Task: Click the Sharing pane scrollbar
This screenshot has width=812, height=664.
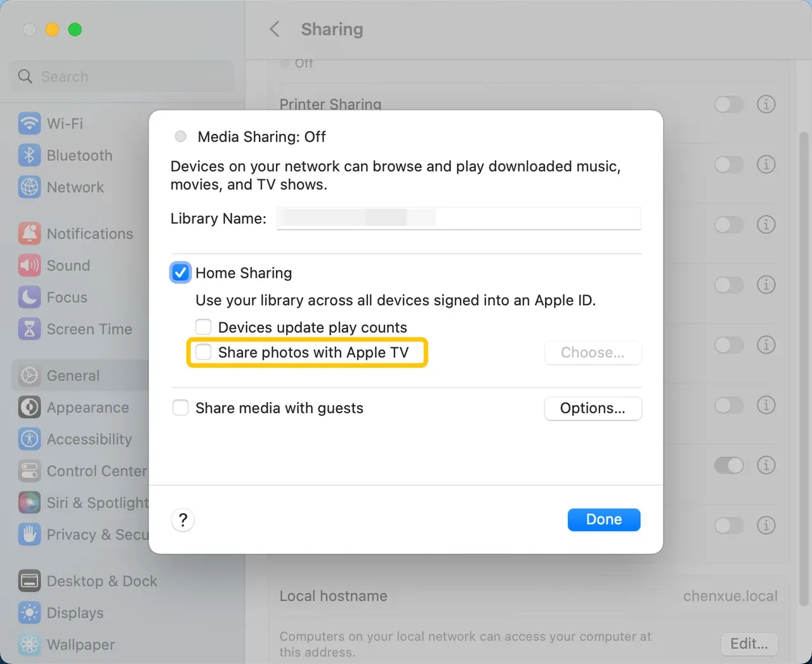Action: (x=804, y=368)
